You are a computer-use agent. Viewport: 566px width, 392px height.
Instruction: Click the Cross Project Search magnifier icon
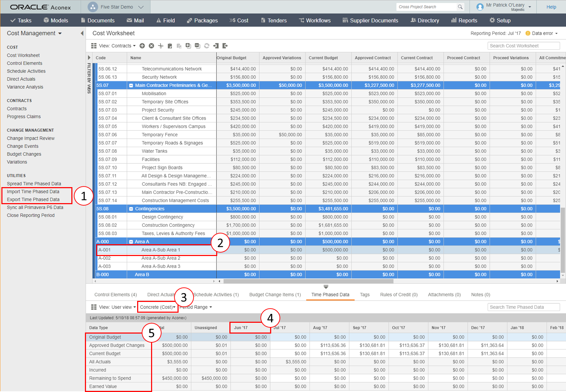(460, 7)
